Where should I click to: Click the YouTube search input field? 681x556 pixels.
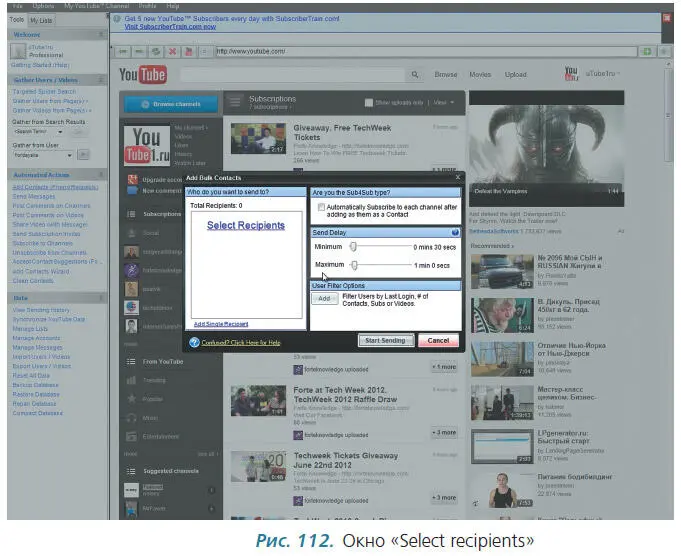point(293,75)
